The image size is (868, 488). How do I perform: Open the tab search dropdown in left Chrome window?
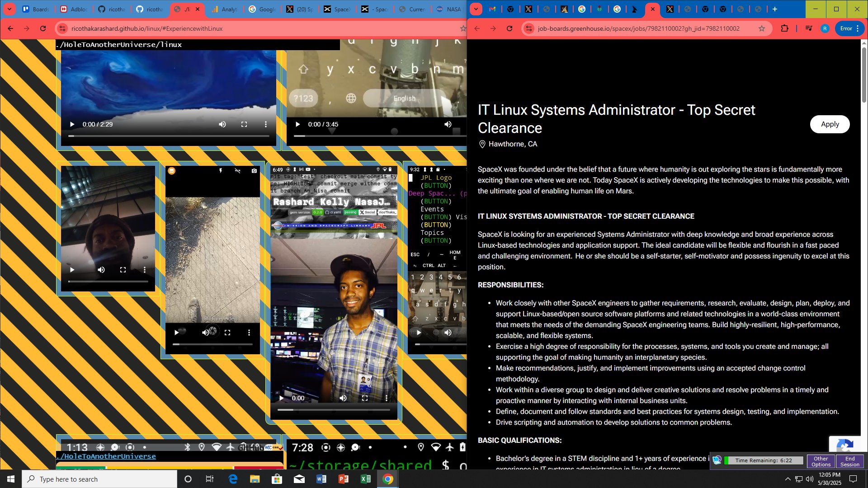pyautogui.click(x=9, y=9)
